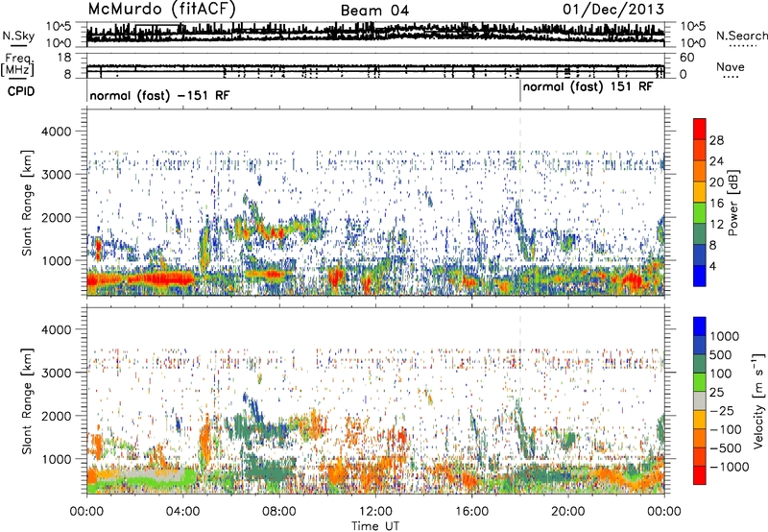Click the 'Freq. [MHz]' label

(17, 65)
